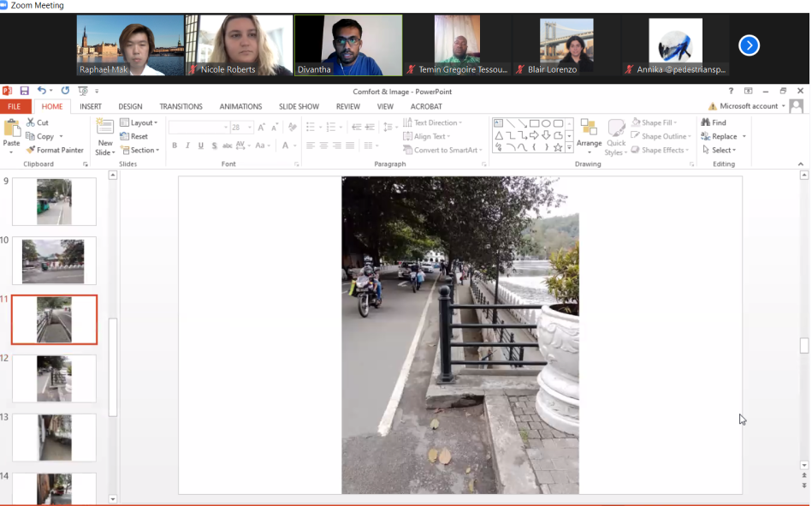The width and height of the screenshot is (812, 506).
Task: Toggle Bold formatting in Font group
Action: pos(175,146)
